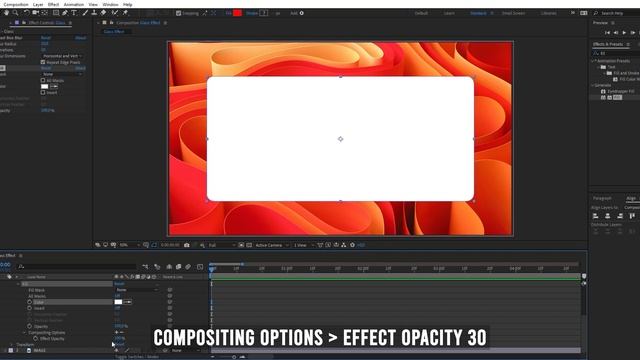
Task: Open the Full resolution dropdown
Action: 222,245
